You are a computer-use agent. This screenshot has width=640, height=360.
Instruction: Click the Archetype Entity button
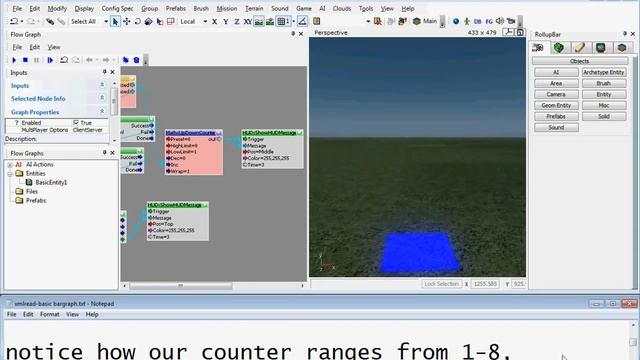point(604,72)
